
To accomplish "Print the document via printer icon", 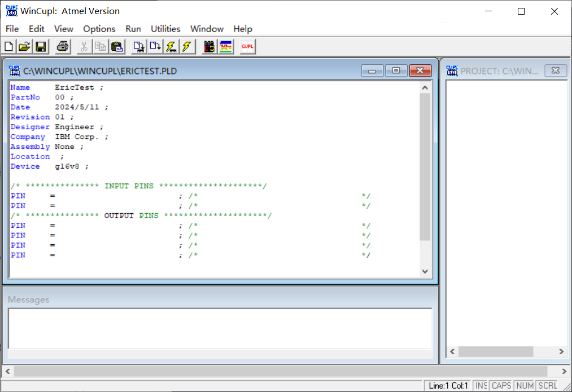I will 63,47.
